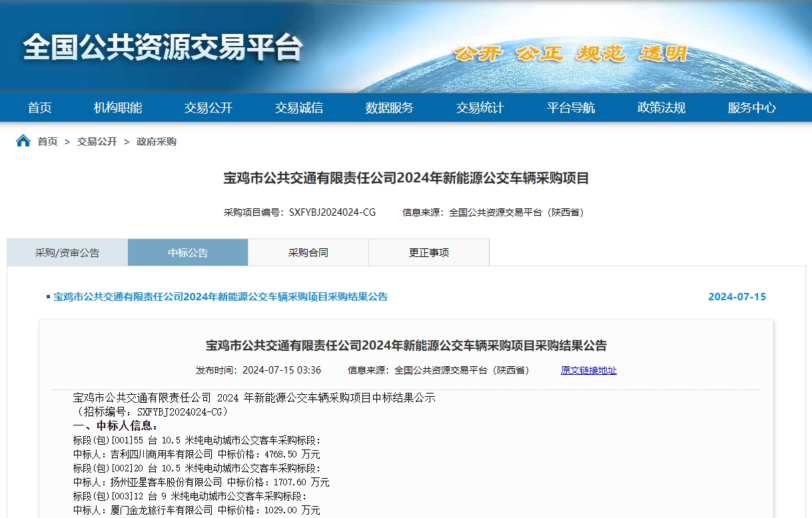Open the 数据服务 navigation menu item
Image resolution: width=812 pixels, height=518 pixels.
pyautogui.click(x=389, y=107)
